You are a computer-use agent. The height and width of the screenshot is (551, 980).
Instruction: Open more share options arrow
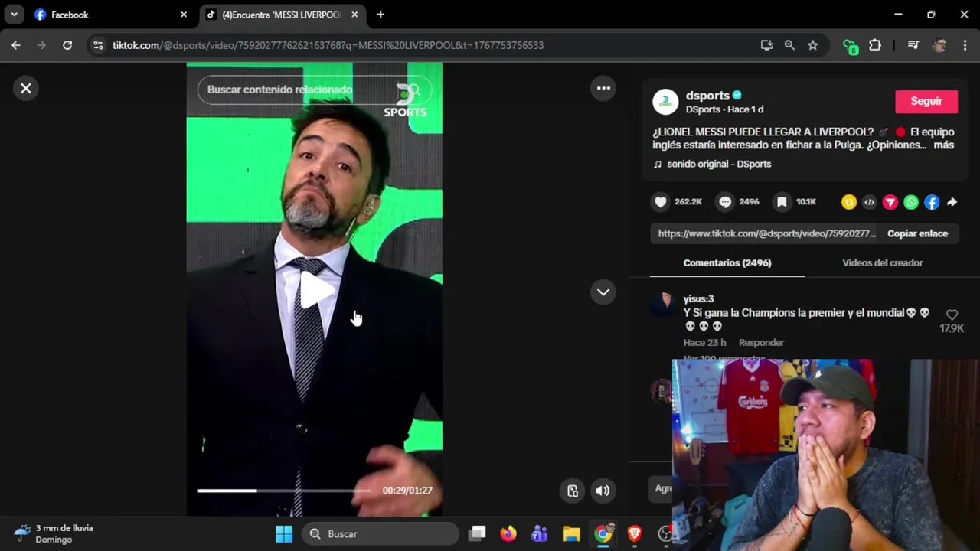pos(952,202)
